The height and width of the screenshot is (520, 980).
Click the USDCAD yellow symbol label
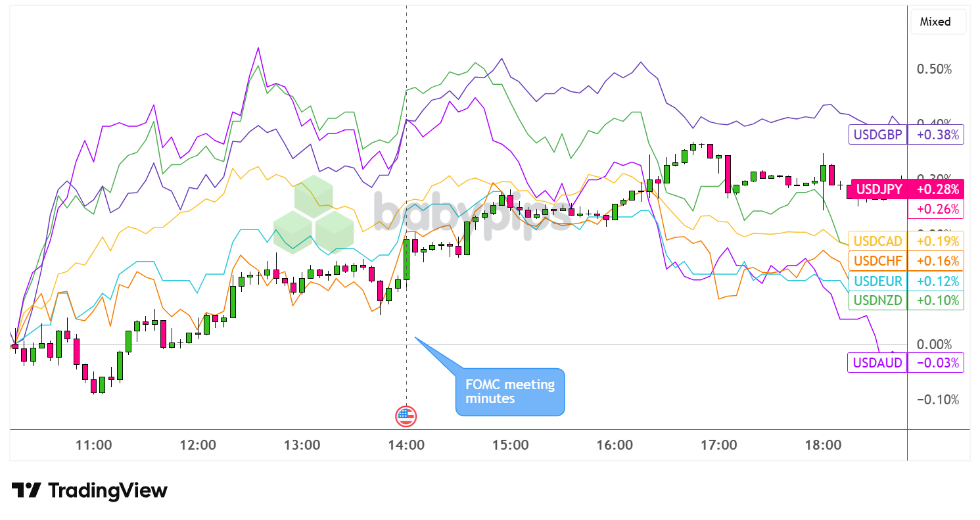coord(877,241)
